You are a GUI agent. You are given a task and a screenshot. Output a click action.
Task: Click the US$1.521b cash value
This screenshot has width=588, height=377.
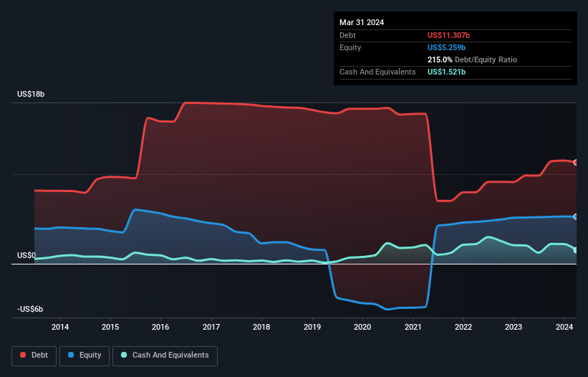(446, 72)
